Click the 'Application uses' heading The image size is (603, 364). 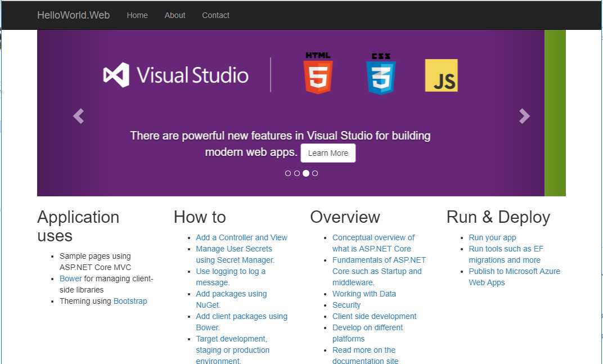click(x=78, y=226)
